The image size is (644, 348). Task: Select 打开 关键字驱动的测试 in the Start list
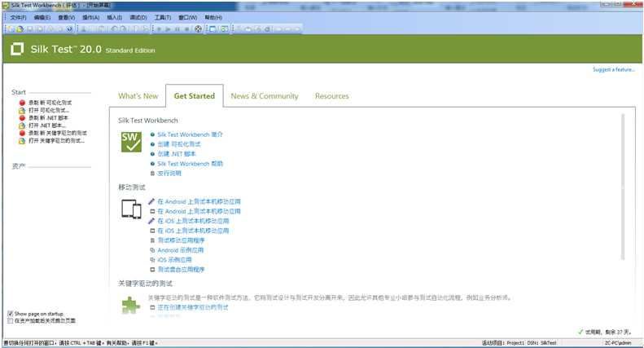pos(56,141)
